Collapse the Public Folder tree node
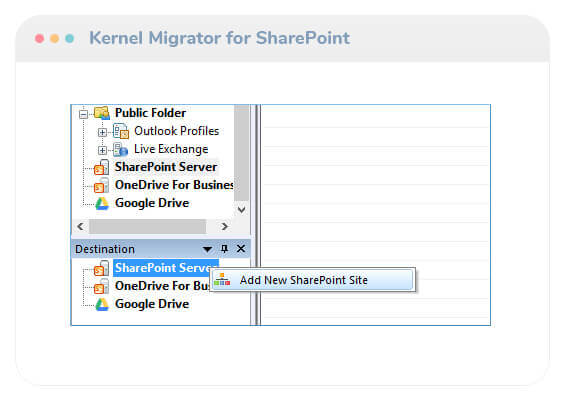565x401 pixels. click(83, 115)
